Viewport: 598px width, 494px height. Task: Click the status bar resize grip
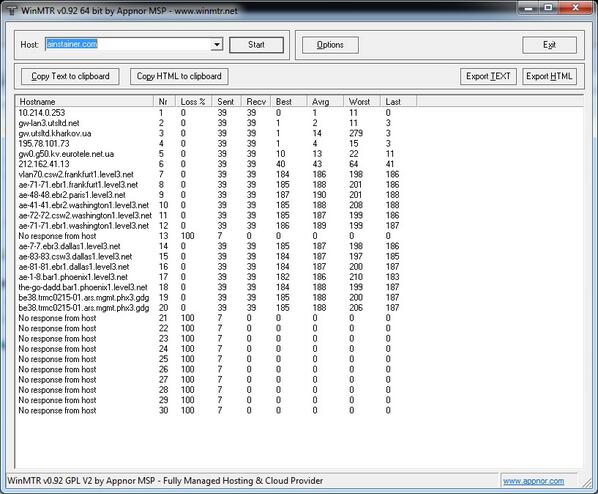[587, 483]
